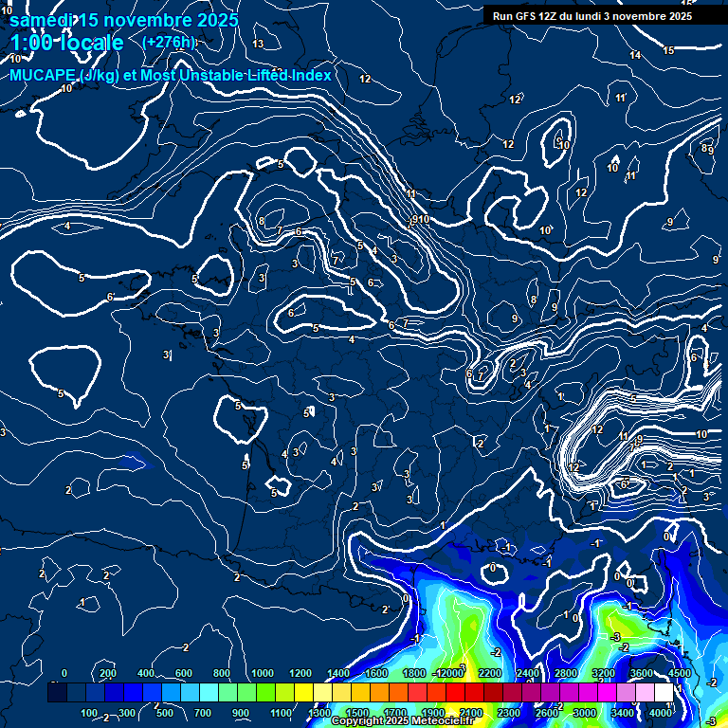The width and height of the screenshot is (728, 728).
Task: Click the magenta swatch between 3200 and 3400
Action: 608,692
